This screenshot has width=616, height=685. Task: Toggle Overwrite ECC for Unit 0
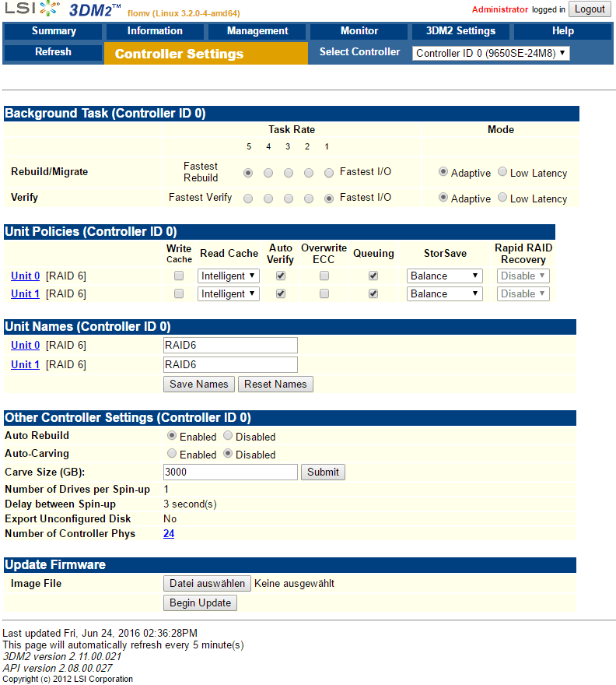324,276
